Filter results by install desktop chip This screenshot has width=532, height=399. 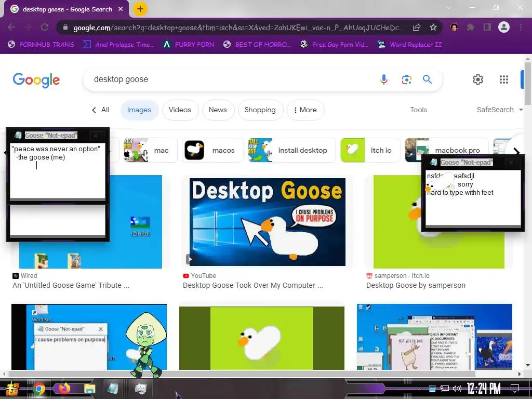[x=292, y=150]
